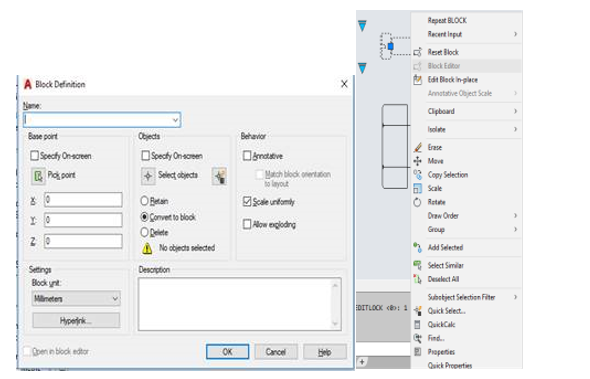Viewport: 590px width, 379px height.
Task: Open Quick Select via the objects filter icon
Action: [x=219, y=176]
